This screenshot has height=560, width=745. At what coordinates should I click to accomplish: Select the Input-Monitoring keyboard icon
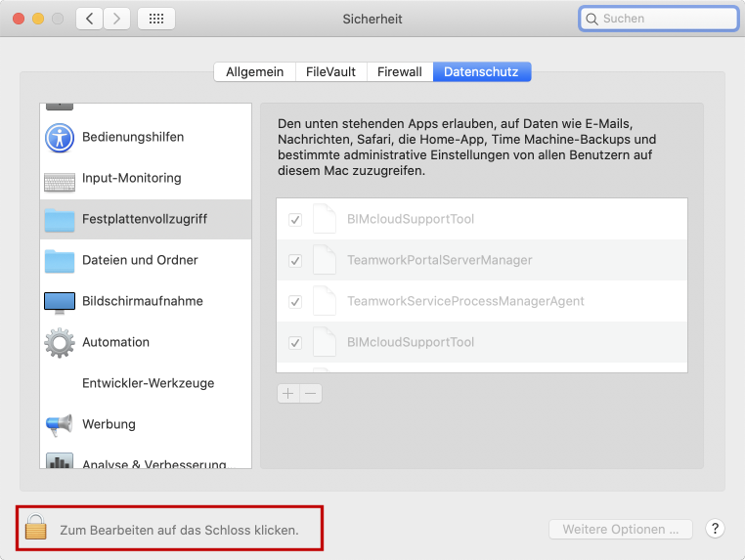60,179
